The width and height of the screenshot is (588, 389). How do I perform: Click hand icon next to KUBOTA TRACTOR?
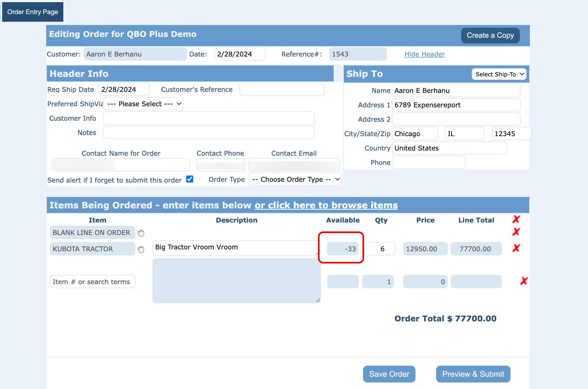coord(141,249)
